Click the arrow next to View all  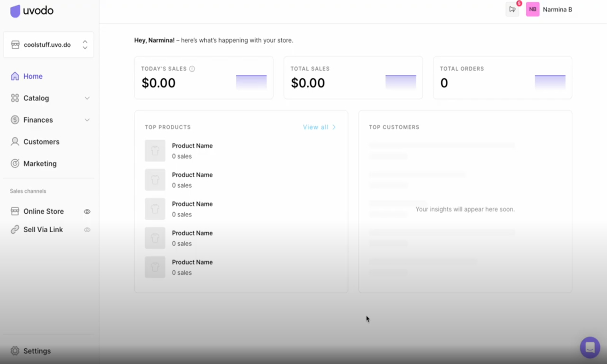coord(334,127)
